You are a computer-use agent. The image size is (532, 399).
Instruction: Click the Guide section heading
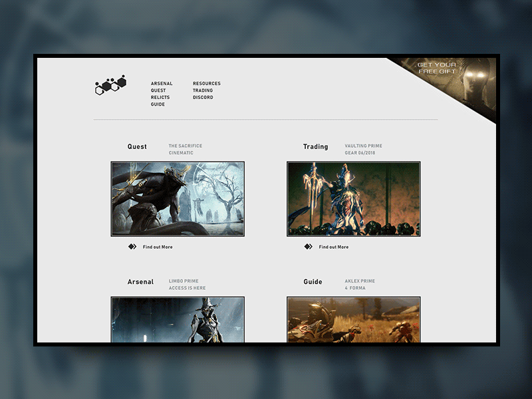(313, 281)
